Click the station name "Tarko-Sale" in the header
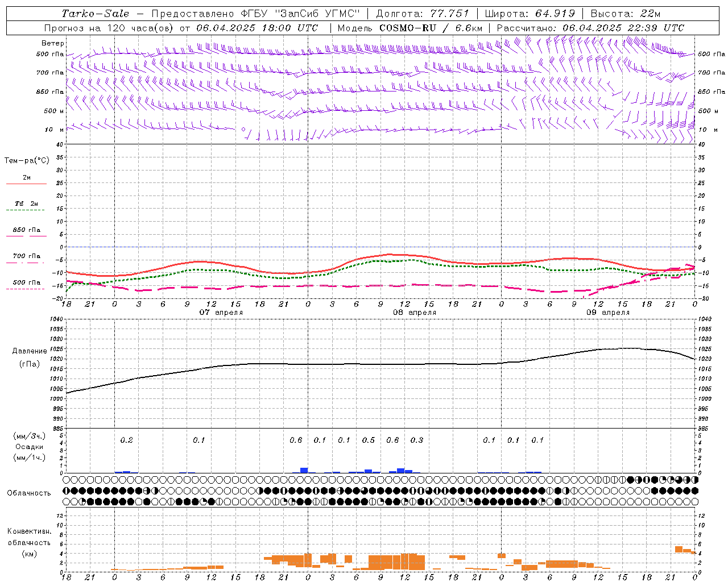 tap(95, 14)
